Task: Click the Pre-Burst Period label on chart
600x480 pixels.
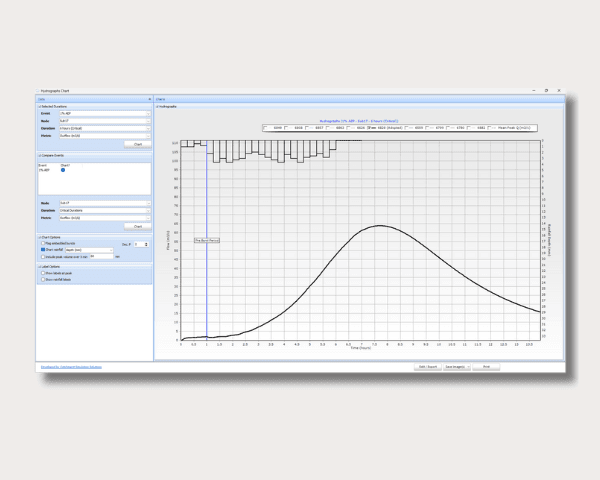Action: click(x=207, y=240)
